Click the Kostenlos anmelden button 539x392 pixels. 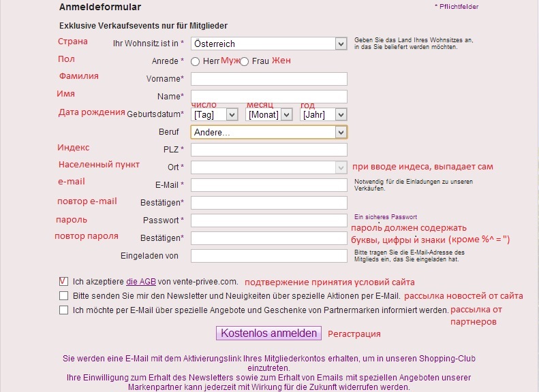(268, 333)
